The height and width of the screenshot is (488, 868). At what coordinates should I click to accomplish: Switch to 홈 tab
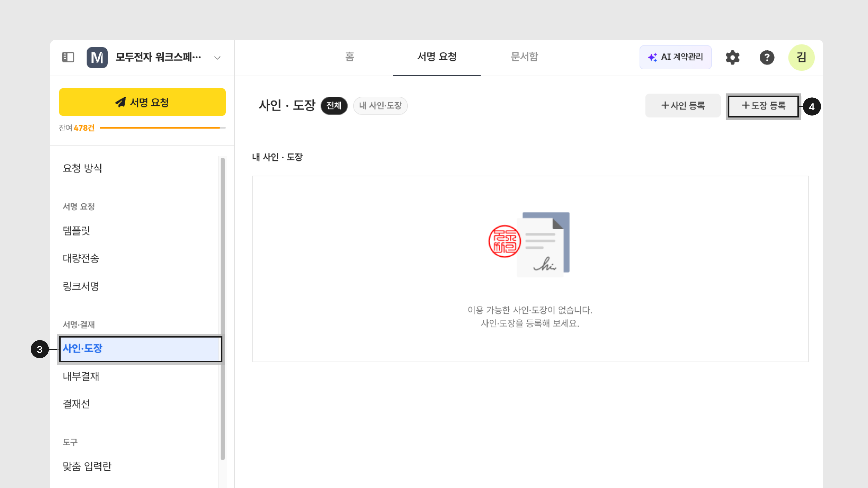click(349, 56)
